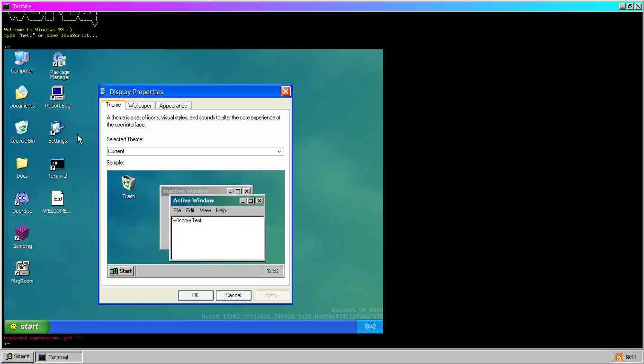This screenshot has width=644, height=364.
Task: Click OK in Display Properties
Action: [x=196, y=295]
